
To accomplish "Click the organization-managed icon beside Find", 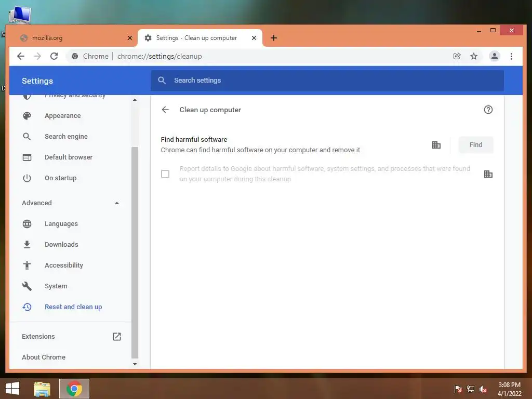I will pos(436,145).
